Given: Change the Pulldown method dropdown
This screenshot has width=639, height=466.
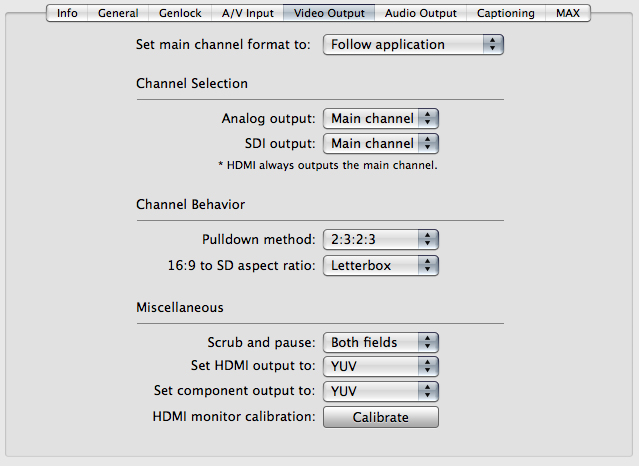Looking at the screenshot, I should pyautogui.click(x=381, y=239).
